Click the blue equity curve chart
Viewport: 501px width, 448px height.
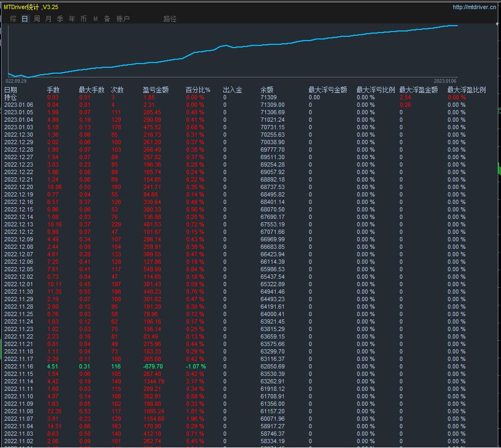pyautogui.click(x=233, y=50)
